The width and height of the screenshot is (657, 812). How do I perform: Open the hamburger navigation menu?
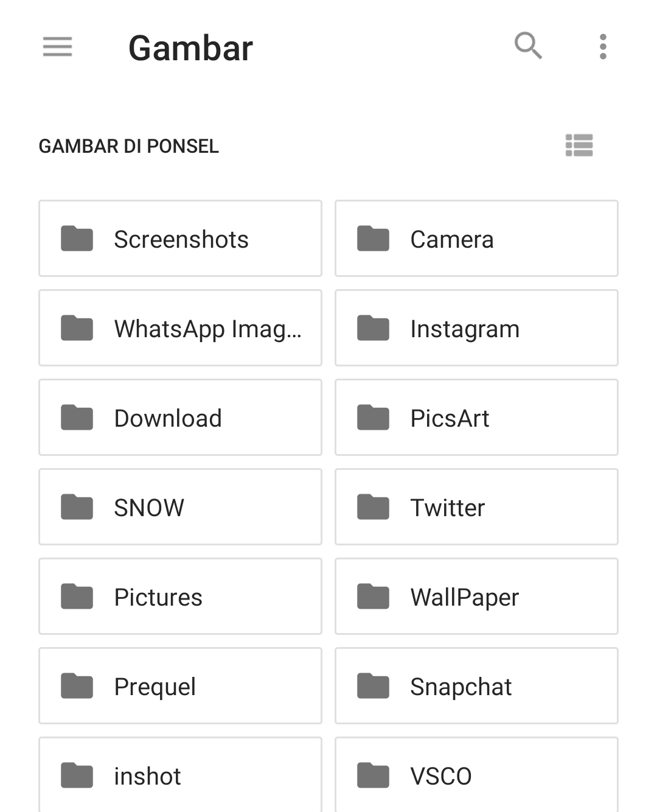pyautogui.click(x=57, y=47)
